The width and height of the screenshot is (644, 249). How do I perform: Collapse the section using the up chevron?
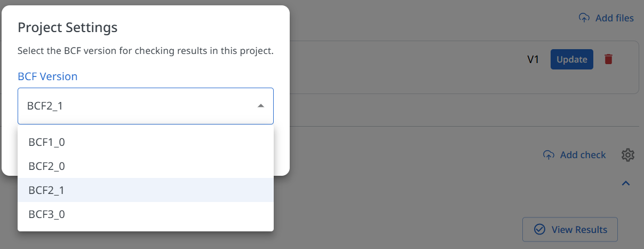(626, 183)
